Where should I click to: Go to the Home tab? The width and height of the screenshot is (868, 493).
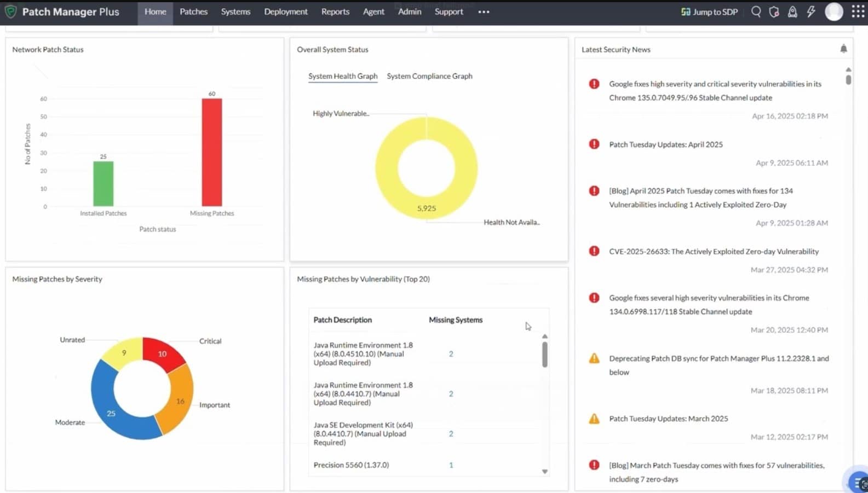(156, 11)
